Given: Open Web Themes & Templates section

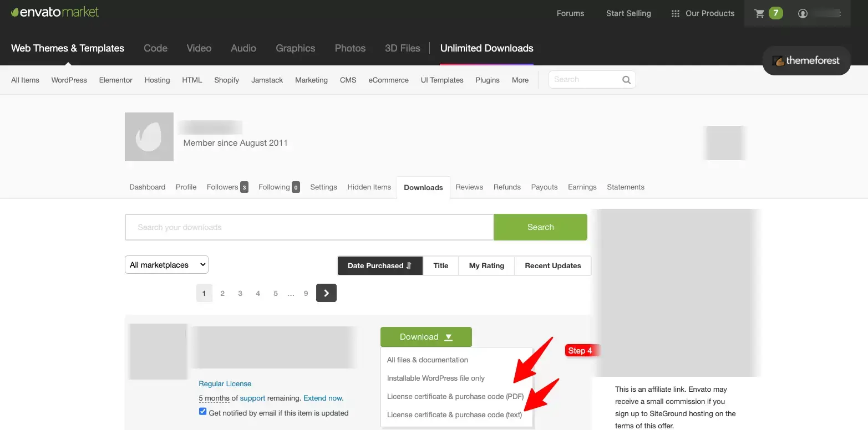Looking at the screenshot, I should (x=68, y=48).
